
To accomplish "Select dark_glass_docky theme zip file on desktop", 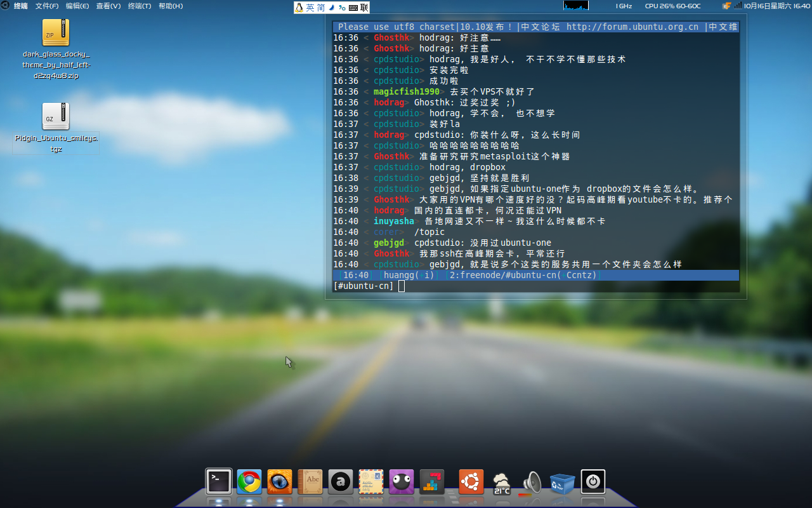I will pos(56,50).
